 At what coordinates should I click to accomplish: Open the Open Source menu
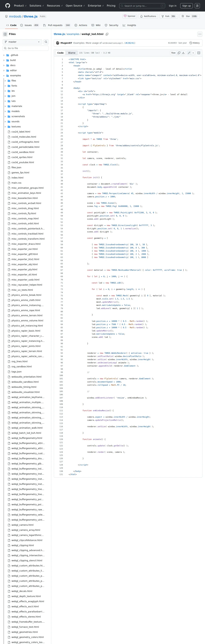tap(75, 6)
